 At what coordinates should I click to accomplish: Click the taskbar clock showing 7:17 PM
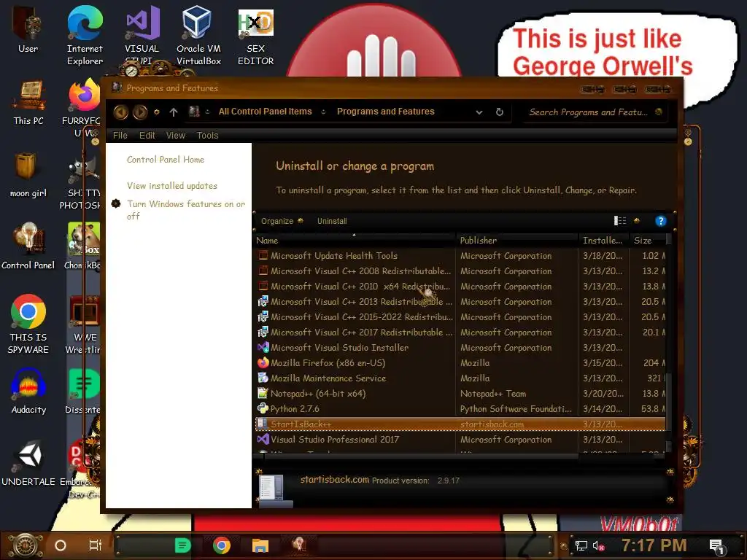coord(654,545)
